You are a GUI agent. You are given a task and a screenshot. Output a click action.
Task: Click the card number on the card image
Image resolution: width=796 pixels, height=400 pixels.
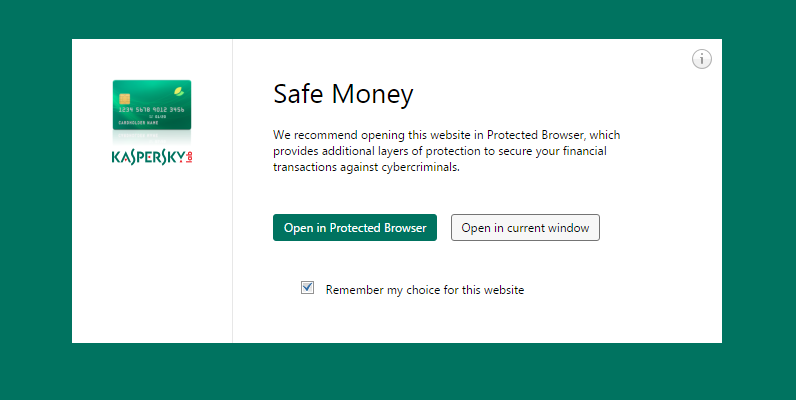pos(150,110)
